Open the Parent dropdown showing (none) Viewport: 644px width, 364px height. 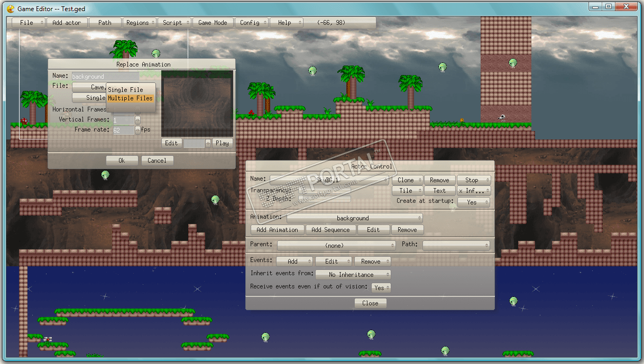point(337,246)
